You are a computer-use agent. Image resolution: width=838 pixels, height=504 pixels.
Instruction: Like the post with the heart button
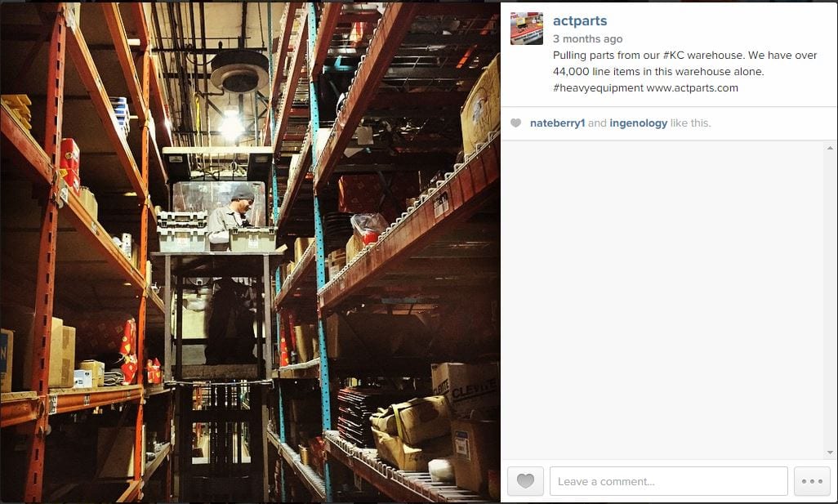(x=525, y=481)
